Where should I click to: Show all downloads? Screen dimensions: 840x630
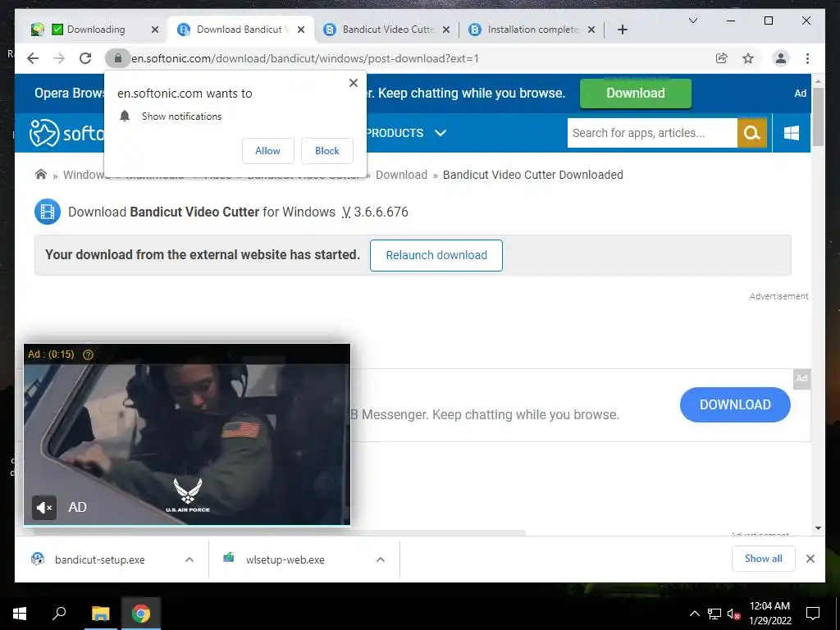[764, 559]
